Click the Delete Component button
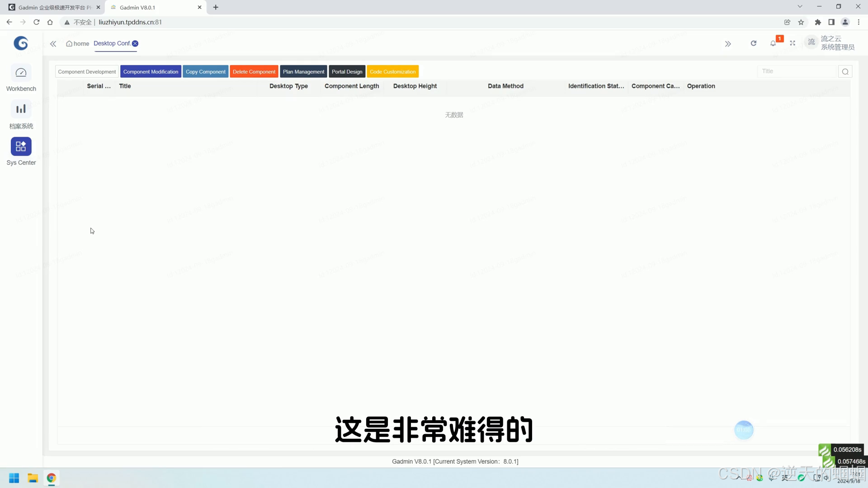The image size is (868, 488). [254, 72]
